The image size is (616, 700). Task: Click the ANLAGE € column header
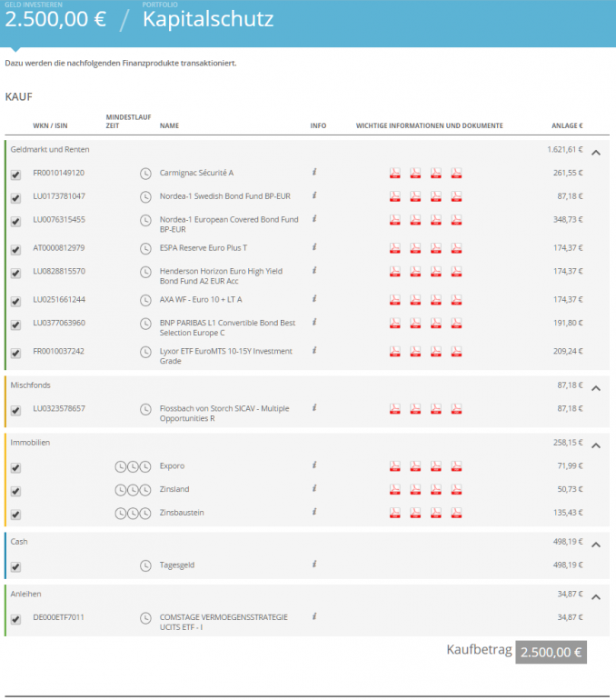point(567,125)
